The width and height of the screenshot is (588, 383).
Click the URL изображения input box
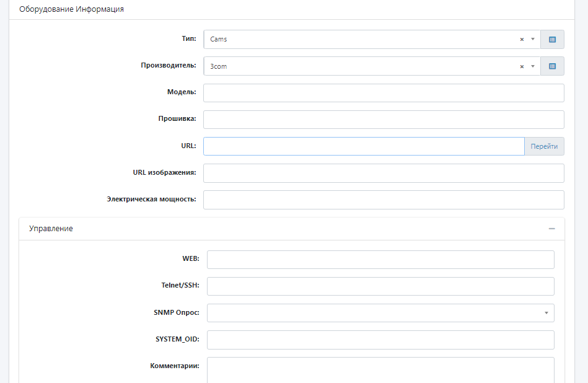point(384,173)
